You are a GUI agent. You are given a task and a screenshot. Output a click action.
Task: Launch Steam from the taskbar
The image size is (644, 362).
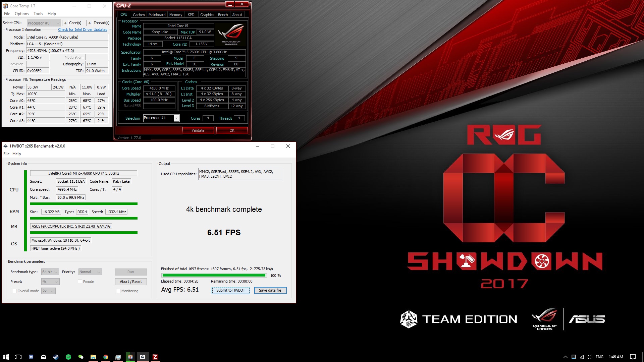click(56, 357)
